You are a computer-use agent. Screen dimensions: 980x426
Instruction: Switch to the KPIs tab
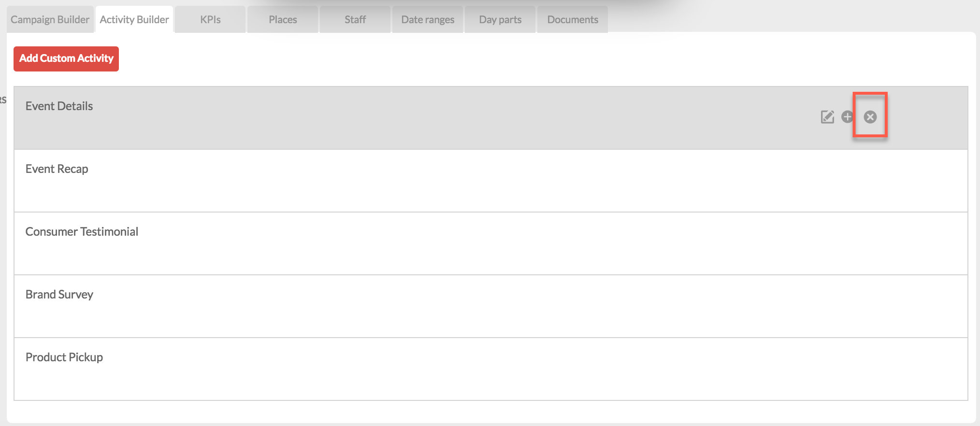210,20
